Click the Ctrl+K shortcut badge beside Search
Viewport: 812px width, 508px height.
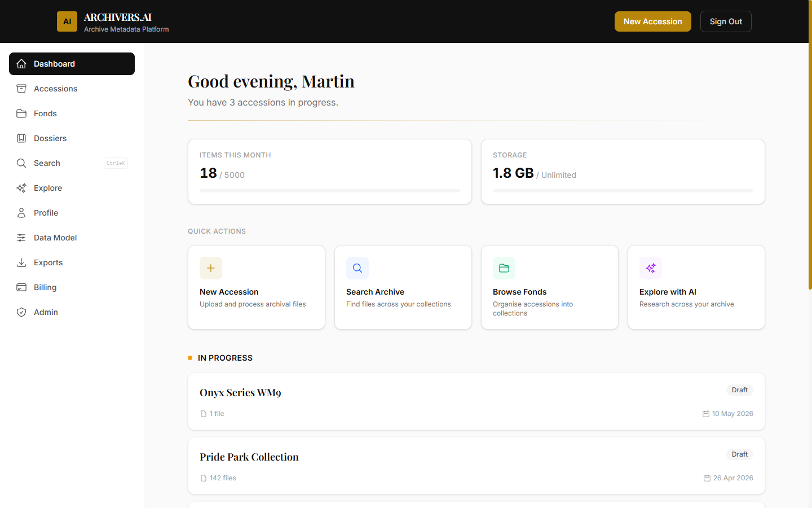116,163
